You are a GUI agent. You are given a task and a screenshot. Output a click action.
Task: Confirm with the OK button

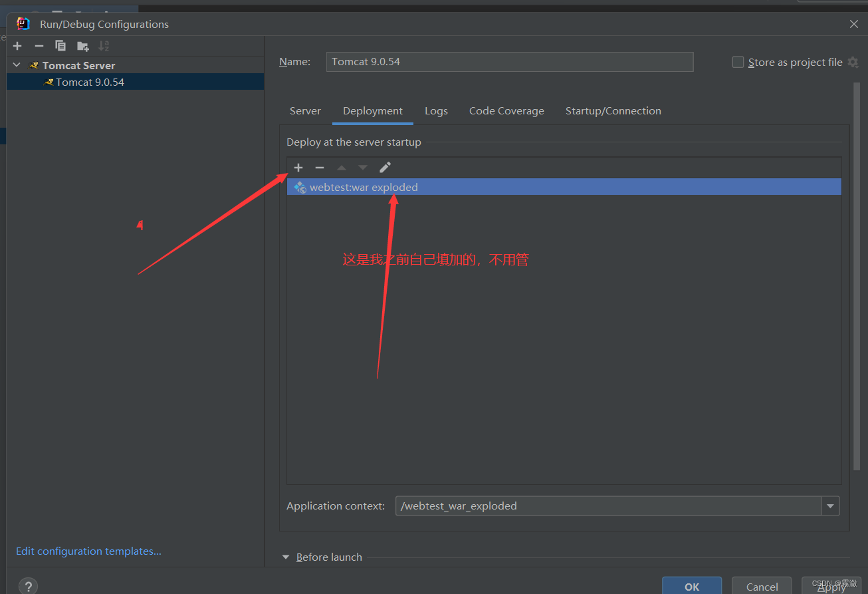(692, 586)
